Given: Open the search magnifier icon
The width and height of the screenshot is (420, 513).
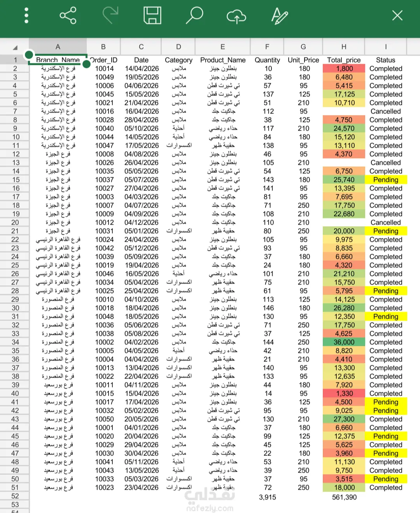Looking at the screenshot, I should tap(194, 16).
